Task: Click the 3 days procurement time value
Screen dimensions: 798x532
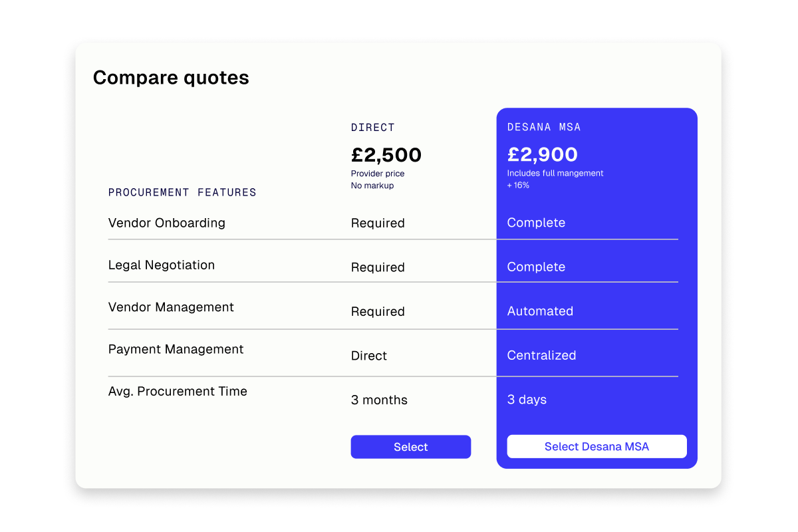Action: click(x=527, y=400)
